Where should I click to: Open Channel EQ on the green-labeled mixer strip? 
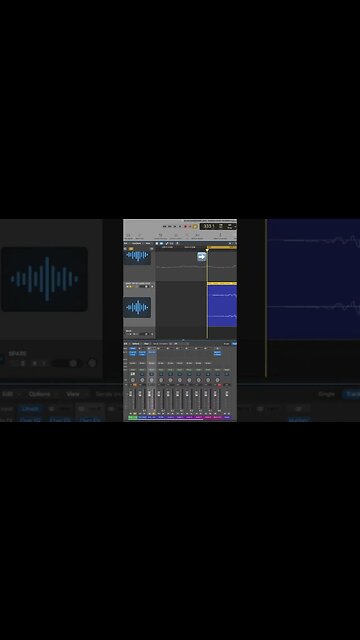[x=133, y=353]
